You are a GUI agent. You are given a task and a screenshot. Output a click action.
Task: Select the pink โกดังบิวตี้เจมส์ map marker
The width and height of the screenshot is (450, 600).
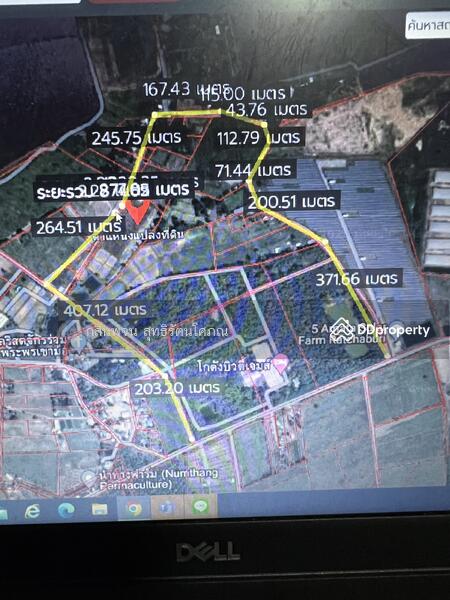(x=281, y=364)
